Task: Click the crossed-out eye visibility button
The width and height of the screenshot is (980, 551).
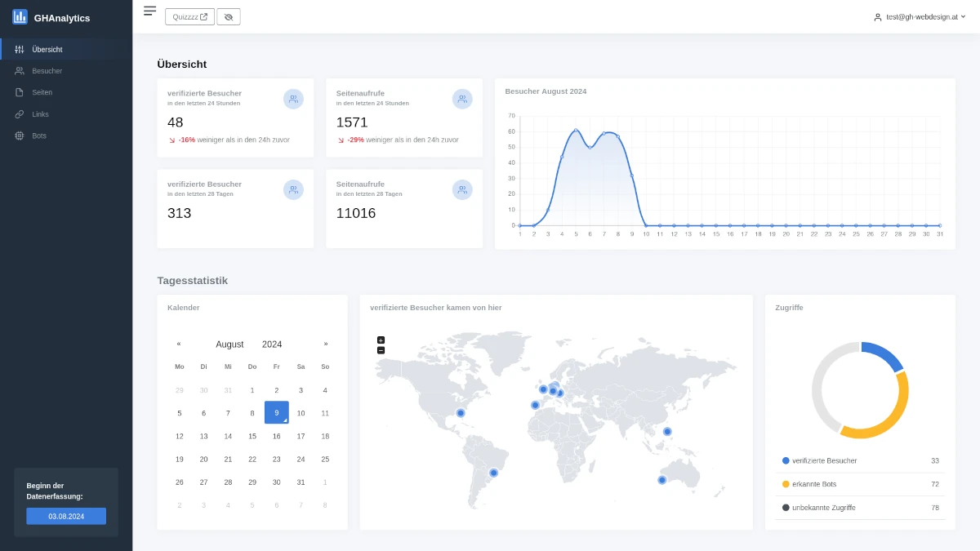Action: point(229,16)
